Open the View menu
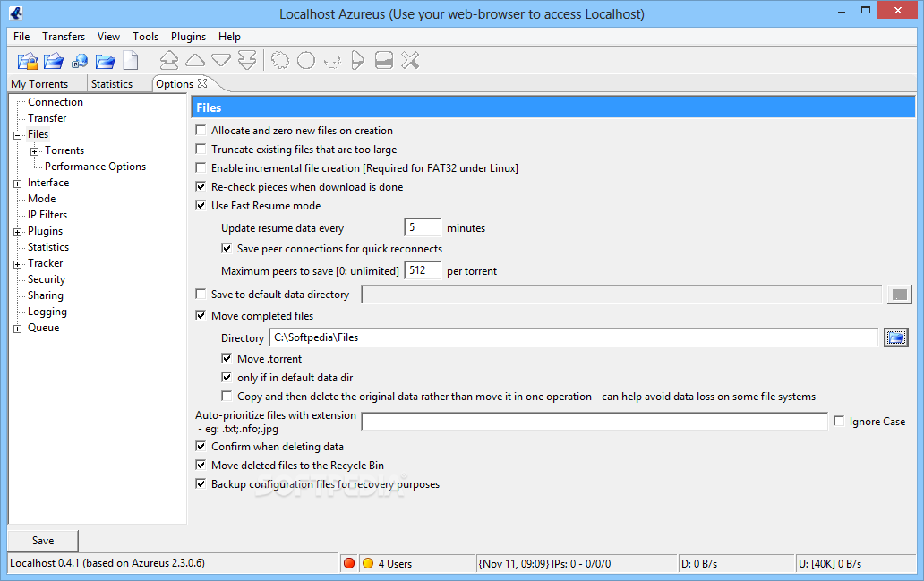Screen dimensions: 924x581 [x=108, y=37]
